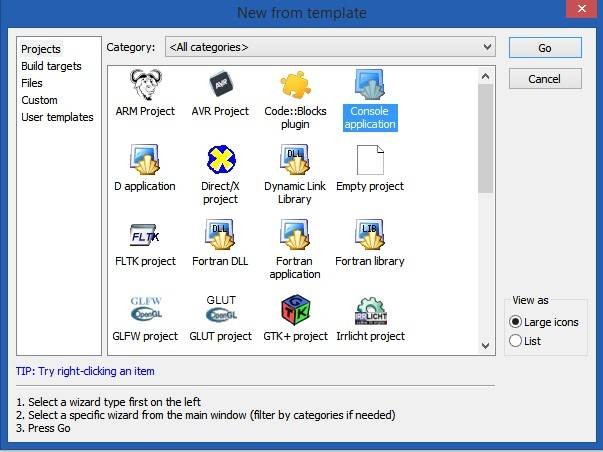Select the Dynamic Link Library icon
The height and width of the screenshot is (452, 603).
295,159
